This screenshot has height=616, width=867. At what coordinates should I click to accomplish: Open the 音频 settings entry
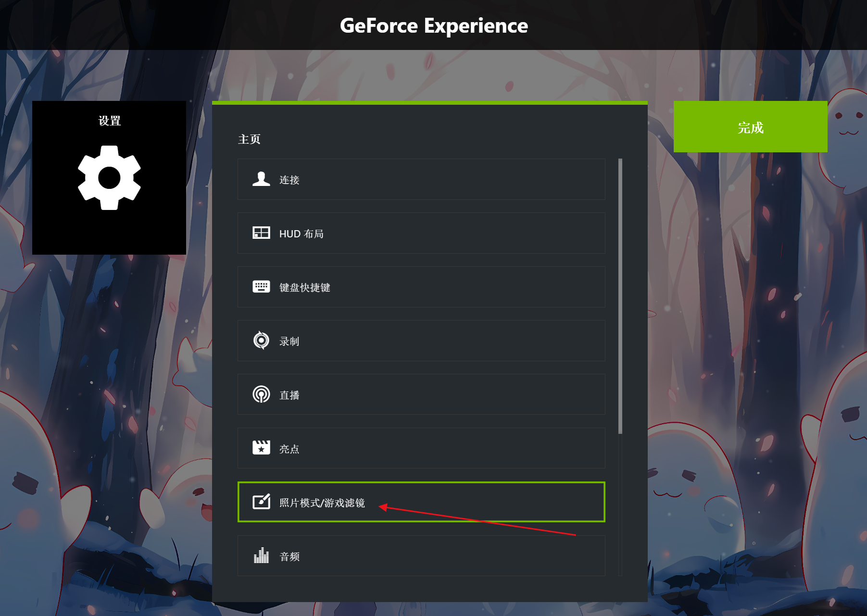[x=421, y=556]
